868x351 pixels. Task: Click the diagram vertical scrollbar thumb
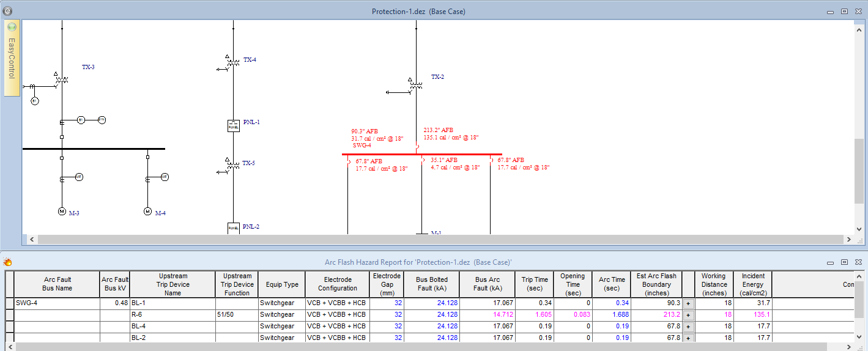[859, 171]
